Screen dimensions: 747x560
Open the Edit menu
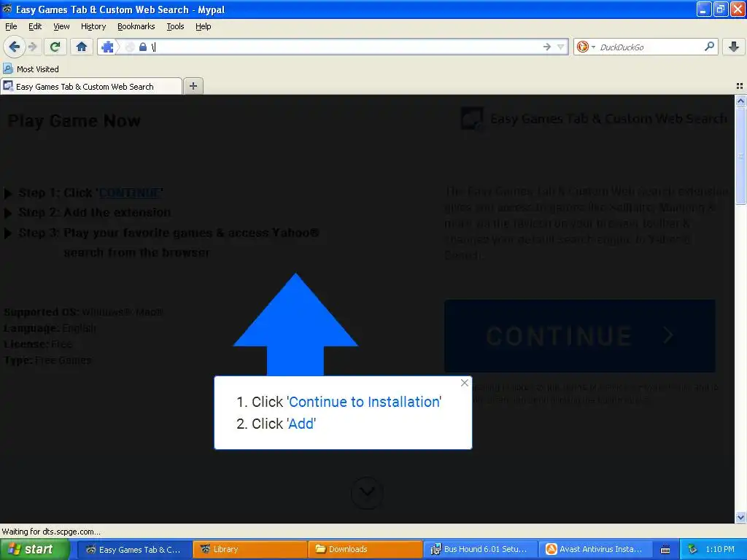pyautogui.click(x=35, y=26)
